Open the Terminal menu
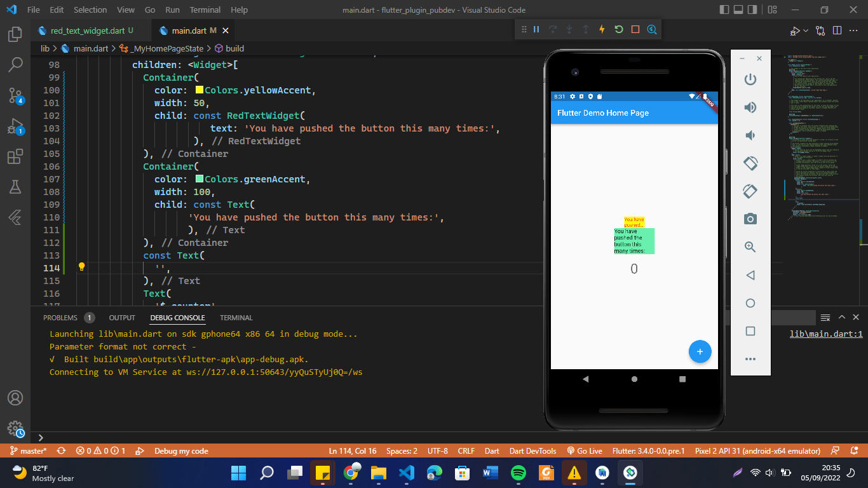 click(x=205, y=10)
